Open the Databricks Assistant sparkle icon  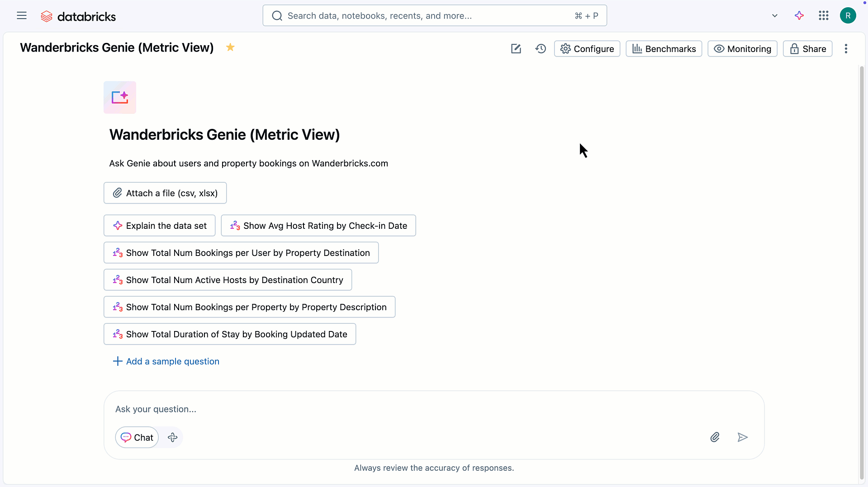tap(799, 16)
